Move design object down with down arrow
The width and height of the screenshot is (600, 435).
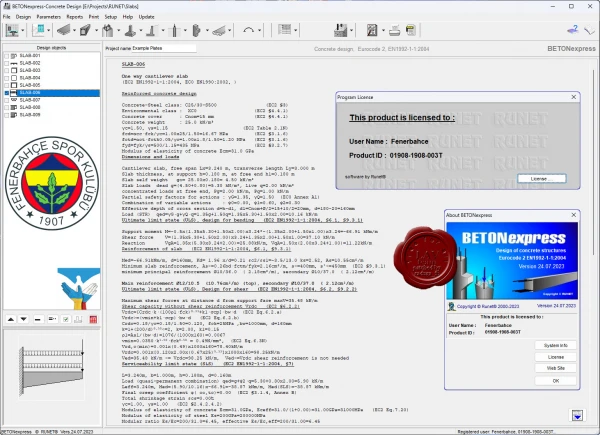pyautogui.click(x=24, y=319)
